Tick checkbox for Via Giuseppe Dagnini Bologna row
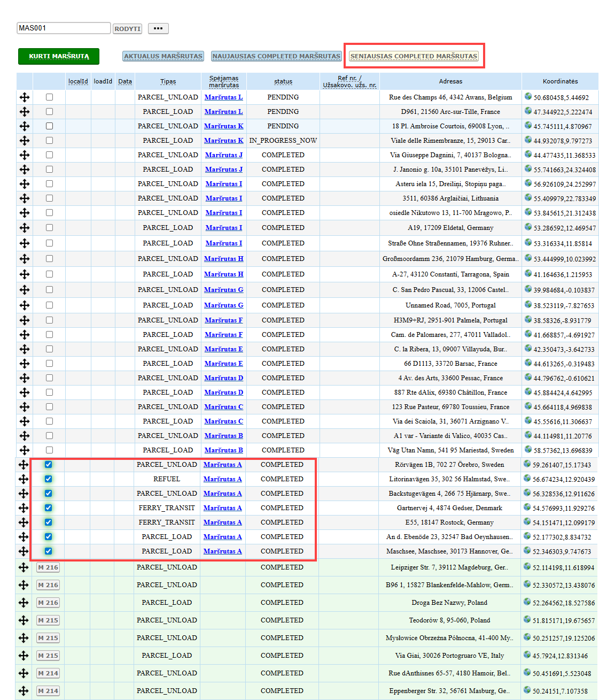599x700 pixels. click(49, 155)
